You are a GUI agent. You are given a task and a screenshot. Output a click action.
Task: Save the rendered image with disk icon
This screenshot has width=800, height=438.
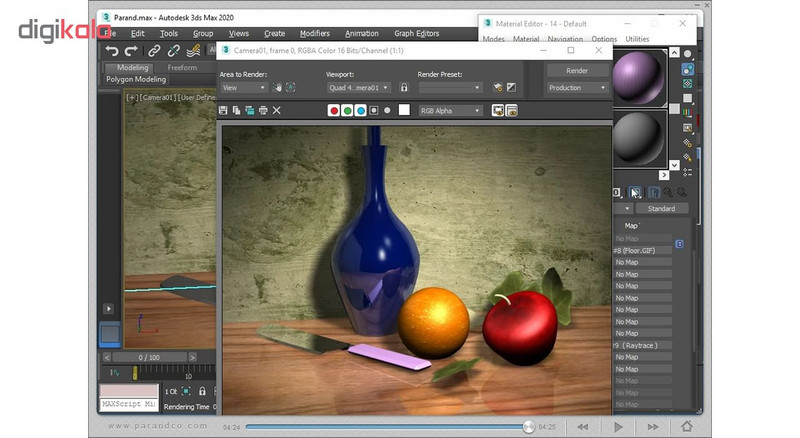coord(223,110)
